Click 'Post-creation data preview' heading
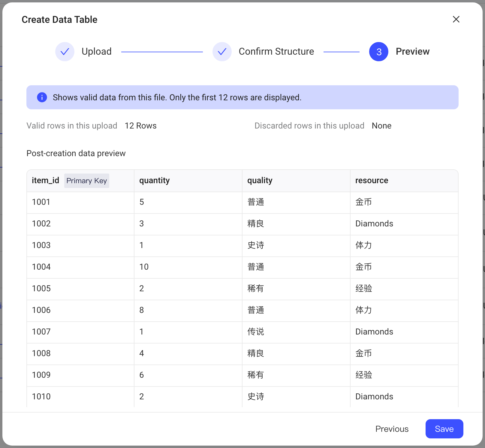This screenshot has width=485, height=448. pyautogui.click(x=76, y=153)
